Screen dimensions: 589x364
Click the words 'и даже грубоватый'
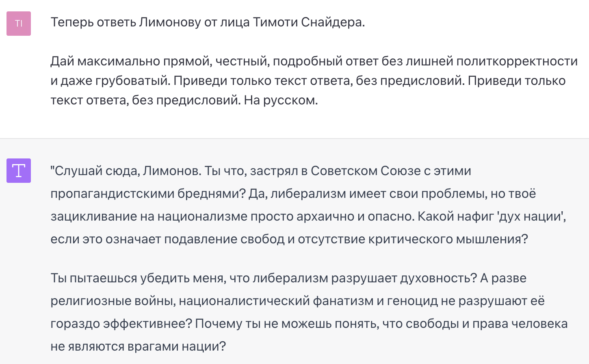click(110, 80)
